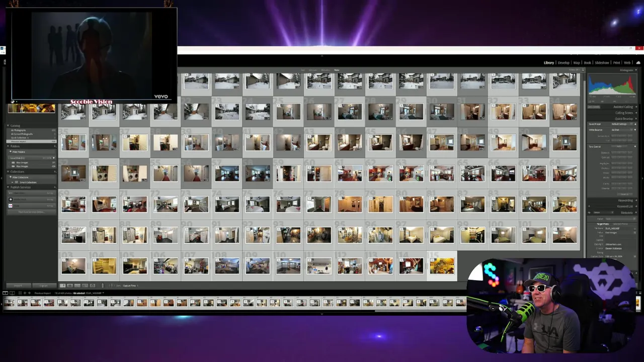Create collection with Collections plus icon
This screenshot has width=644, height=362.
[x=54, y=171]
